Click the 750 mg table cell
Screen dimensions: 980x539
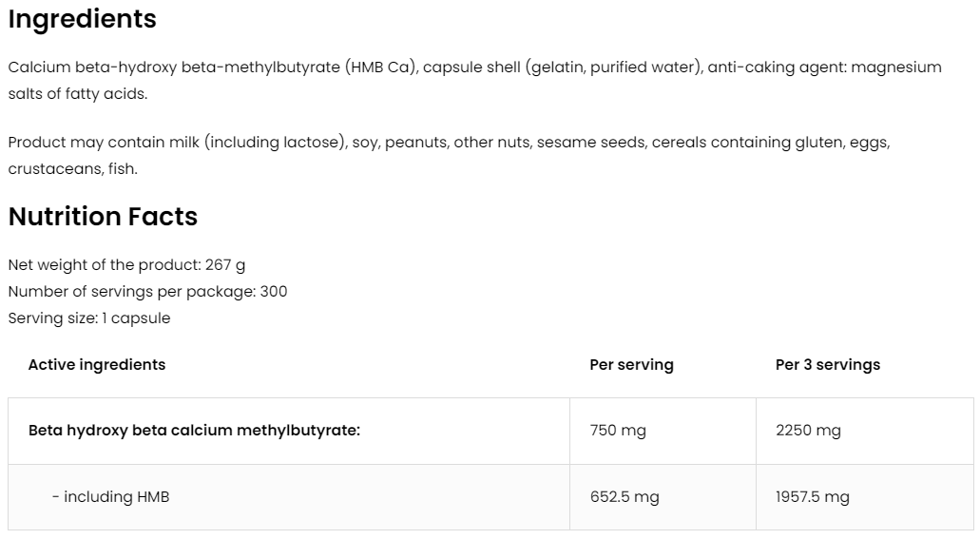point(618,431)
